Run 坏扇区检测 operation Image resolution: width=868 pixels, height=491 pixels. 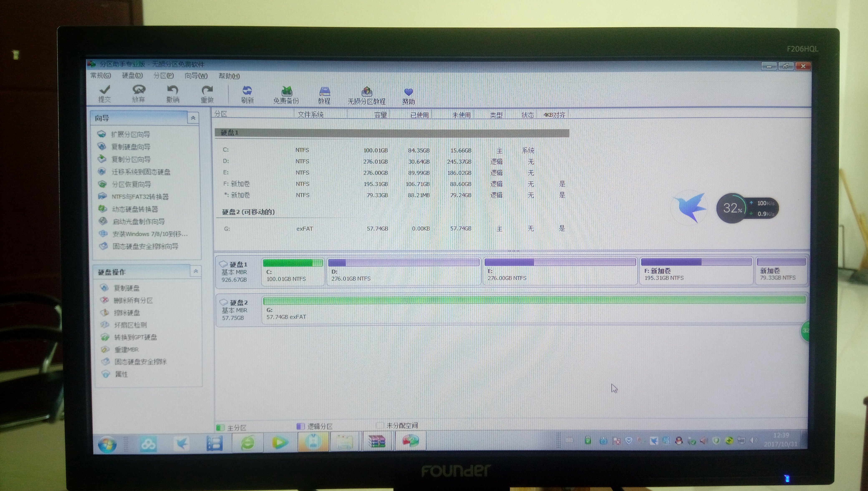click(130, 325)
